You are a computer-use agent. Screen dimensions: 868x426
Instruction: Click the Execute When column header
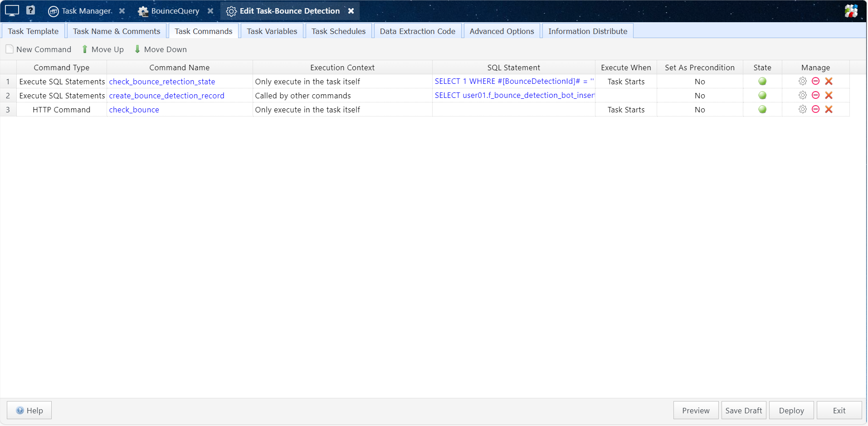pyautogui.click(x=626, y=68)
